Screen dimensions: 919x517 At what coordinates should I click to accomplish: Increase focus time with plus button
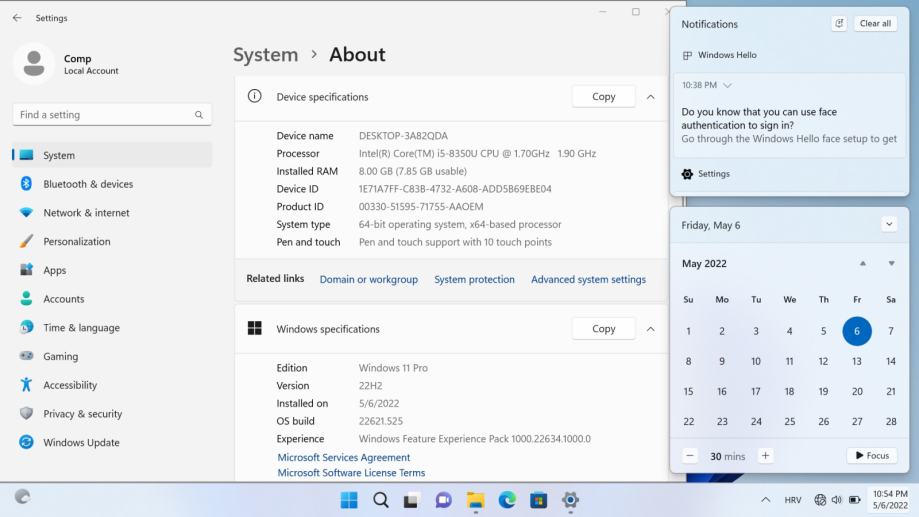click(766, 456)
